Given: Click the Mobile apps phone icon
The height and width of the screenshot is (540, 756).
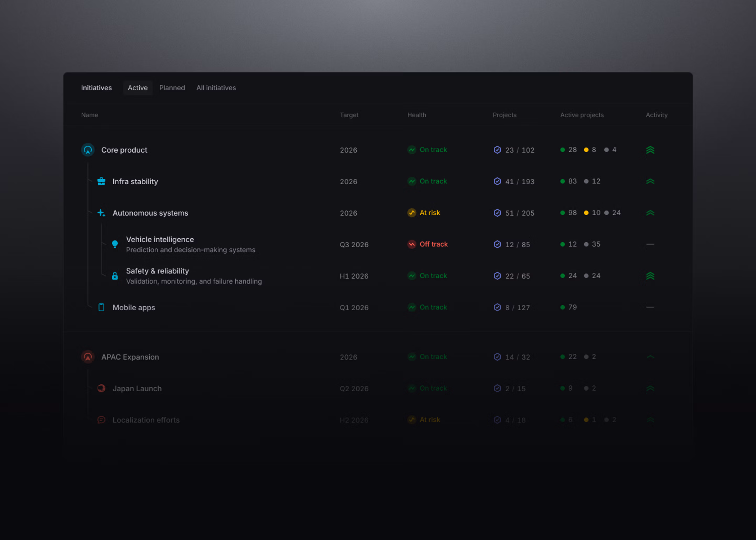Looking at the screenshot, I should click(x=101, y=307).
